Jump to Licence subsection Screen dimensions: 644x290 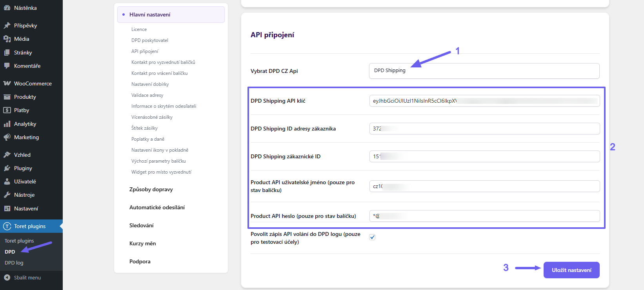click(139, 29)
